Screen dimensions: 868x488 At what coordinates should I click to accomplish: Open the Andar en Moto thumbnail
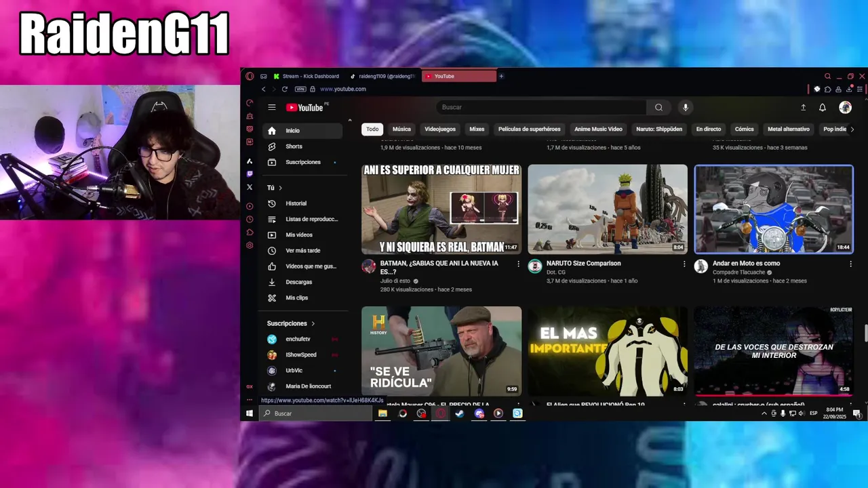[x=774, y=209]
